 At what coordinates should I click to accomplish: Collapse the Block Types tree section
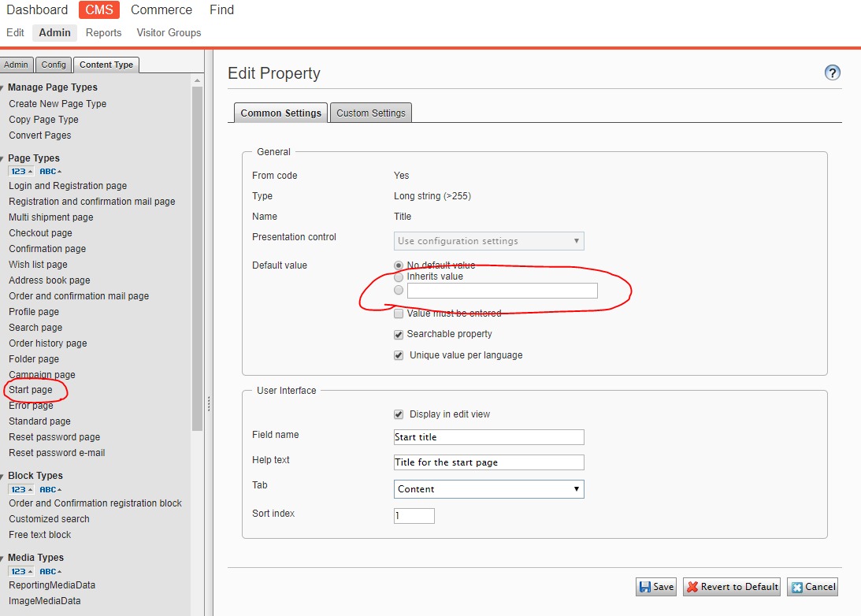click(3, 476)
